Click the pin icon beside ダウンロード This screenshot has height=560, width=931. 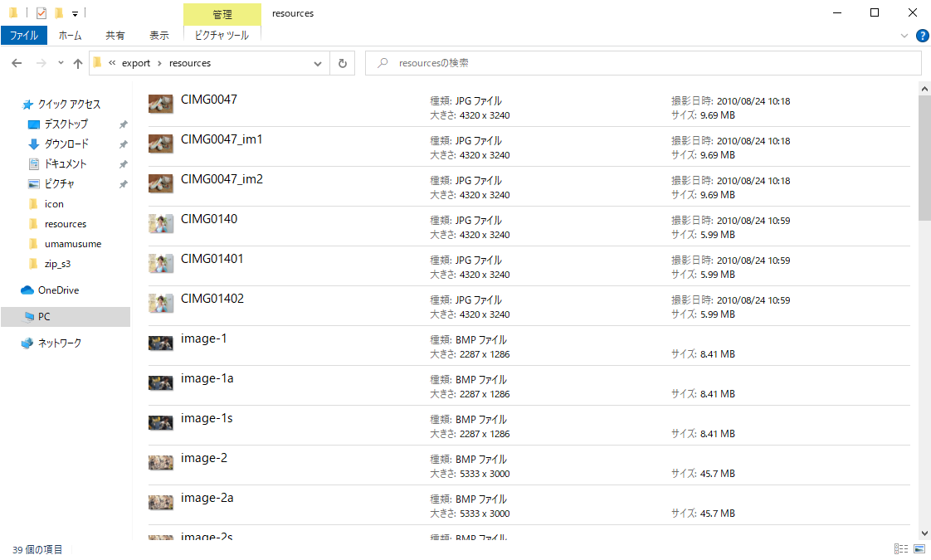pyautogui.click(x=123, y=144)
